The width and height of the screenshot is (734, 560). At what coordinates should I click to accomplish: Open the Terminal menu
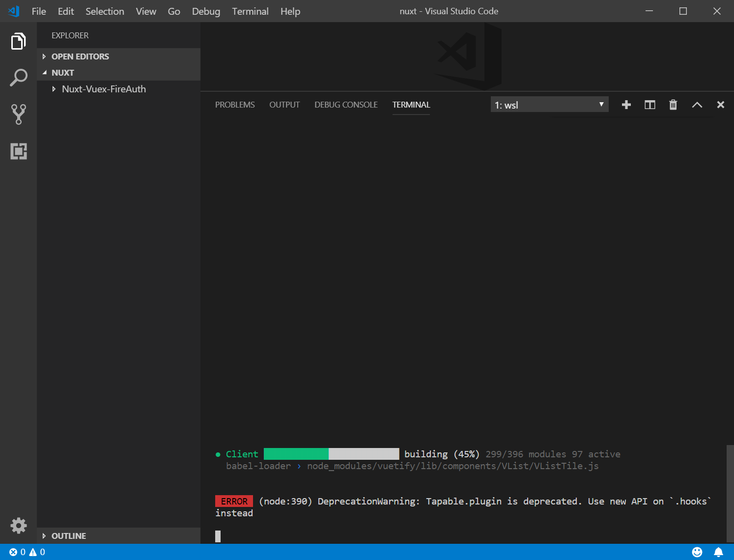250,11
